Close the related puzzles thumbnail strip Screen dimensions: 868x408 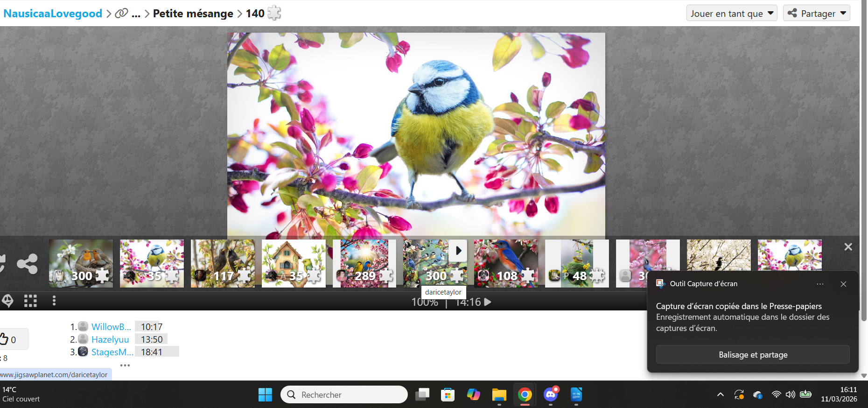848,247
